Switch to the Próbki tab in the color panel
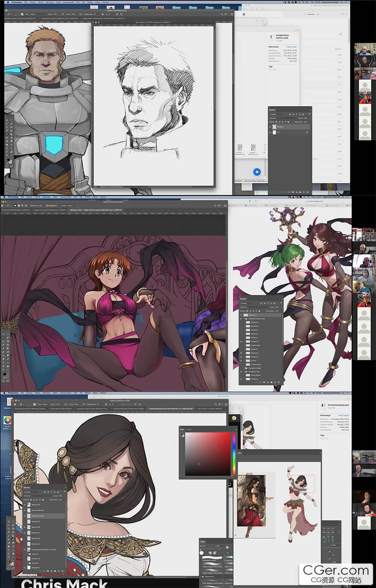The width and height of the screenshot is (376, 588). 189,429
